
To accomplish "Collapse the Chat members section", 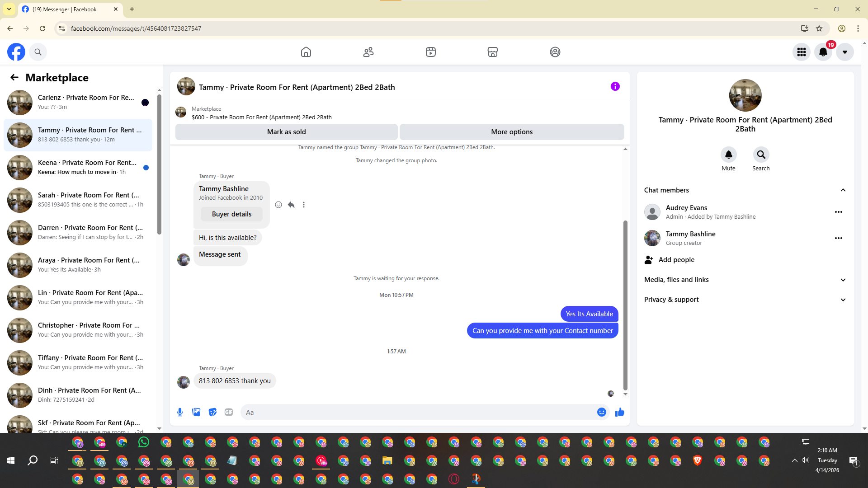I will [x=843, y=190].
